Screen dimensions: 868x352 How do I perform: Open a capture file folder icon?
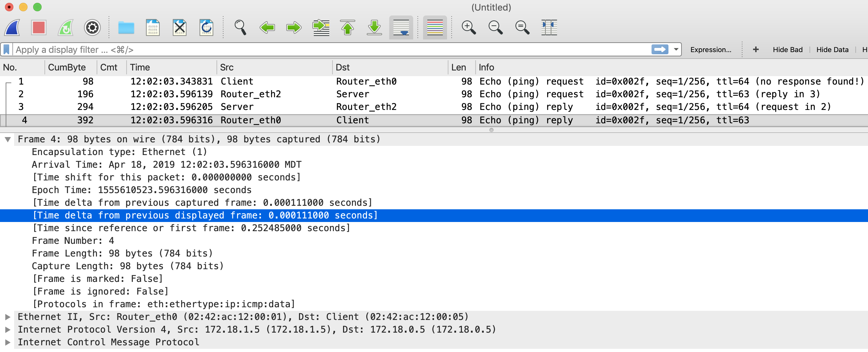tap(126, 27)
